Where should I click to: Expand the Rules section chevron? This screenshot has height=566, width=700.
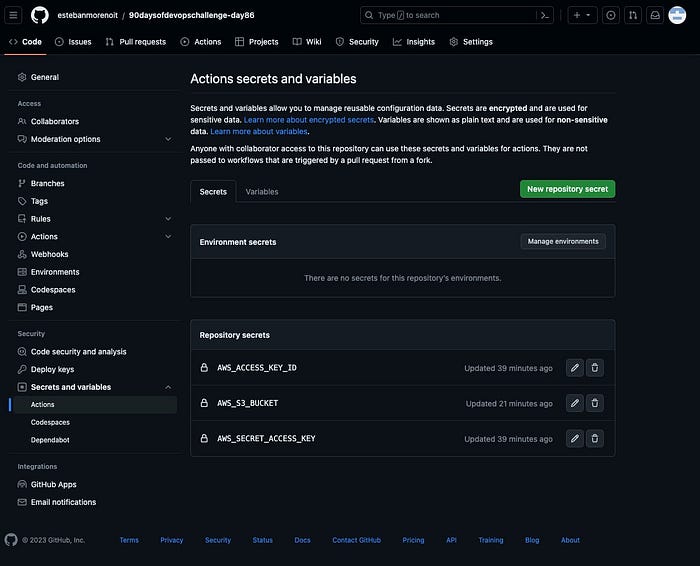pos(168,219)
